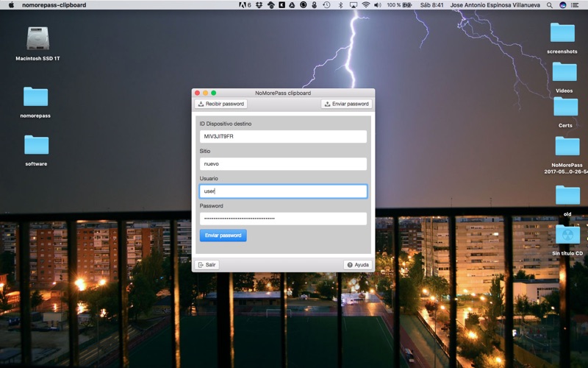Click the Enviar password toolbar button
Viewport: 588px width, 368px height.
(x=346, y=104)
